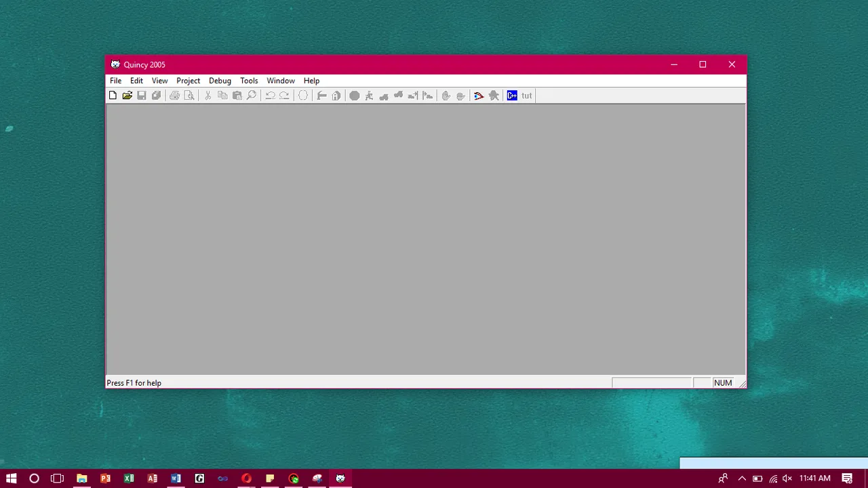Screen dimensions: 868x488
Task: Click the blue C++ toolbar icon
Action: (512, 96)
